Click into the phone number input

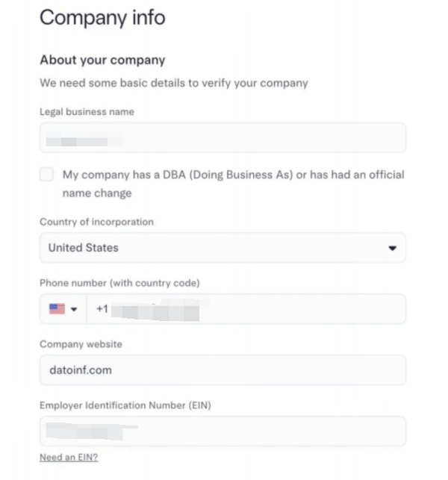[254, 309]
